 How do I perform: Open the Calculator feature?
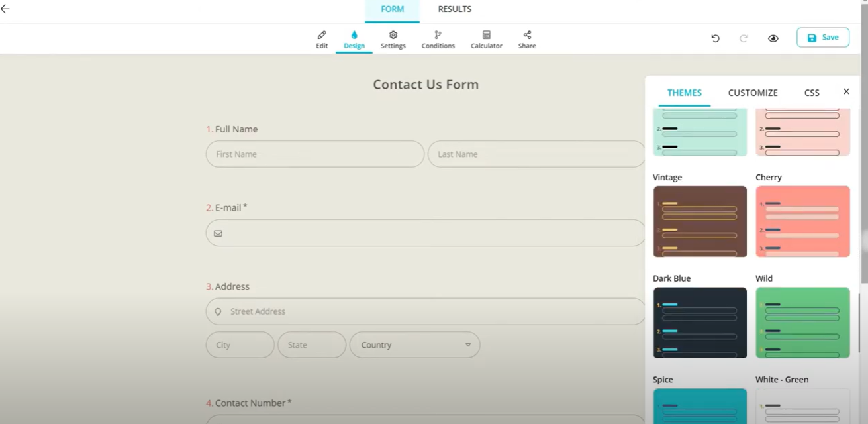(x=486, y=38)
